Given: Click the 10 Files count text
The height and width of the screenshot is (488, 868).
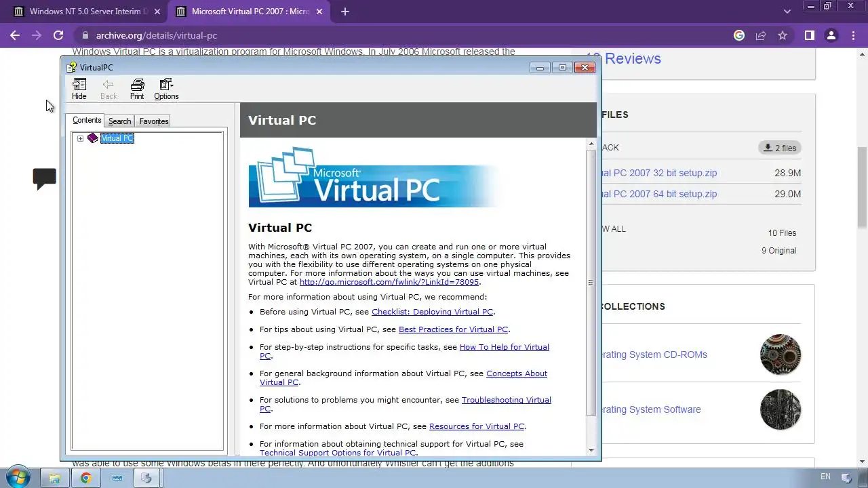Looking at the screenshot, I should (782, 232).
